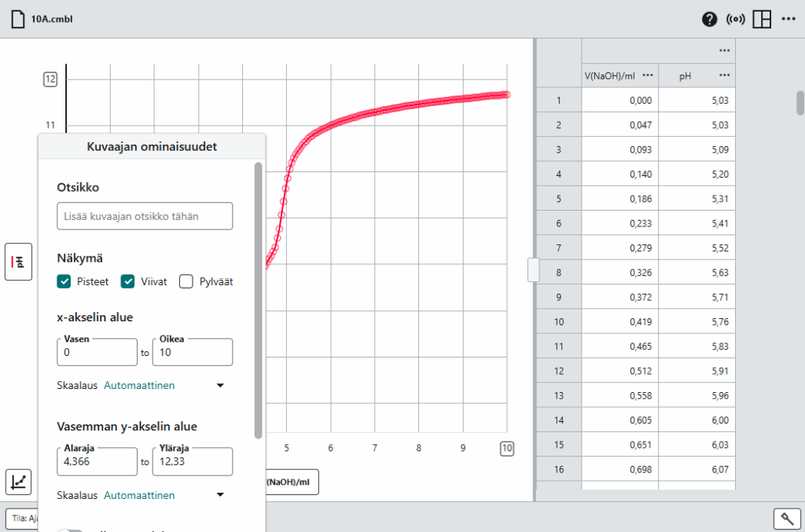
Task: Click the graph-table divider handle
Action: point(534,270)
